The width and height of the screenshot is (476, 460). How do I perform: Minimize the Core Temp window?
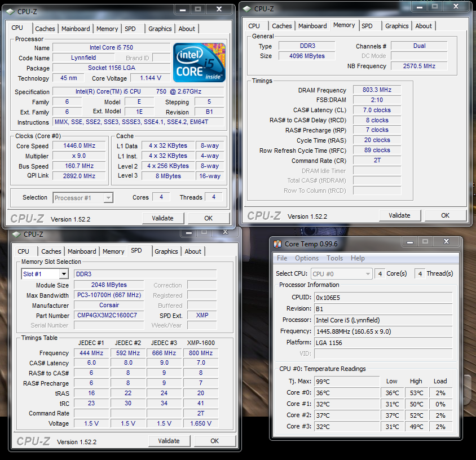pos(411,242)
